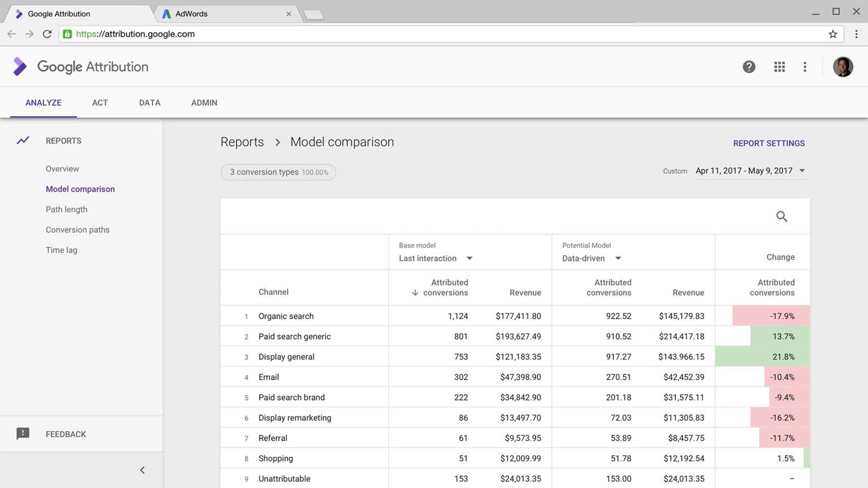Select the Display remarketing channel
Viewport: 868px width, 488px height.
pyautogui.click(x=295, y=417)
